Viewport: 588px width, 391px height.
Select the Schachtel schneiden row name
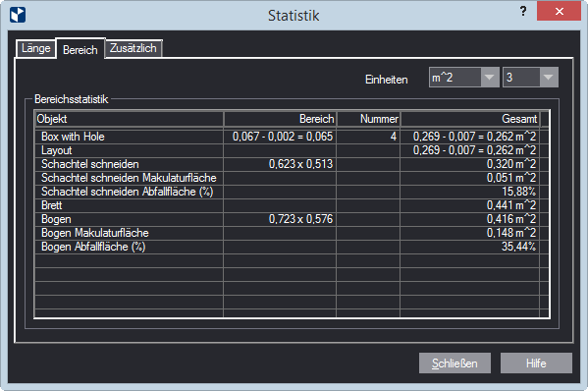tap(90, 164)
